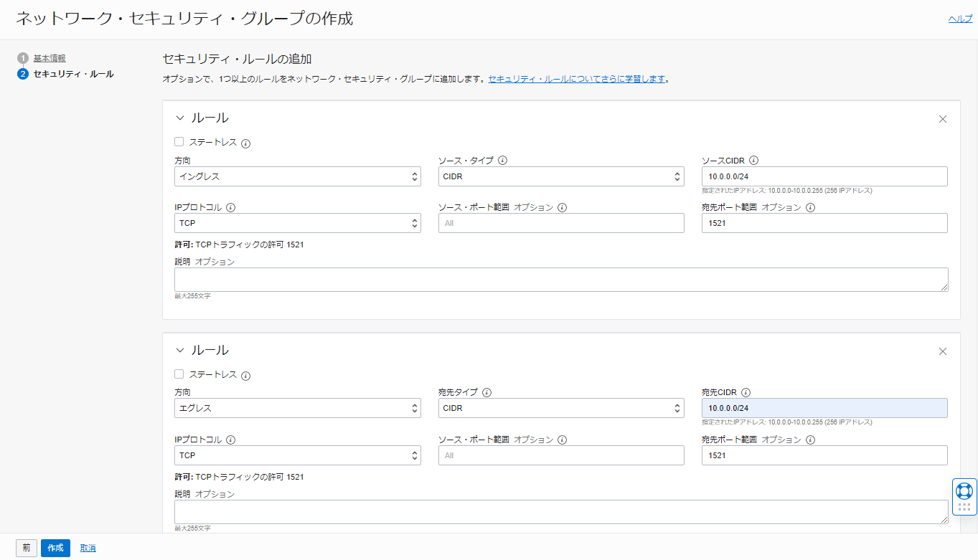The image size is (978, 560).
Task: Go back to the 基本情報 step
Action: [49, 58]
